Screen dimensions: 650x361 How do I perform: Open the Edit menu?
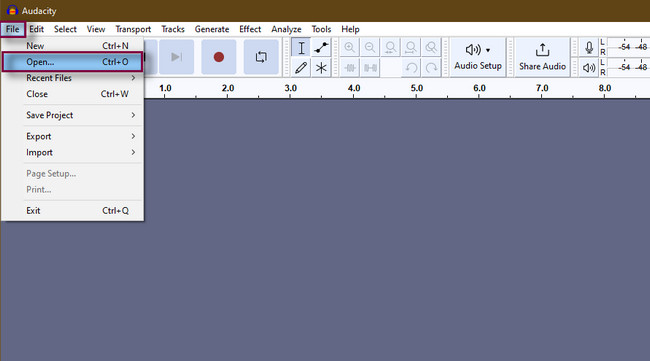coord(36,29)
